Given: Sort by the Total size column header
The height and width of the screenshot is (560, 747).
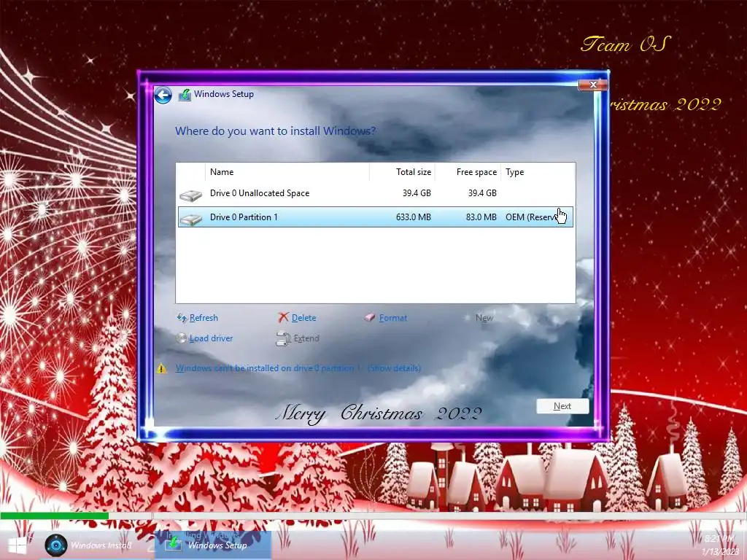Looking at the screenshot, I should 402,172.
